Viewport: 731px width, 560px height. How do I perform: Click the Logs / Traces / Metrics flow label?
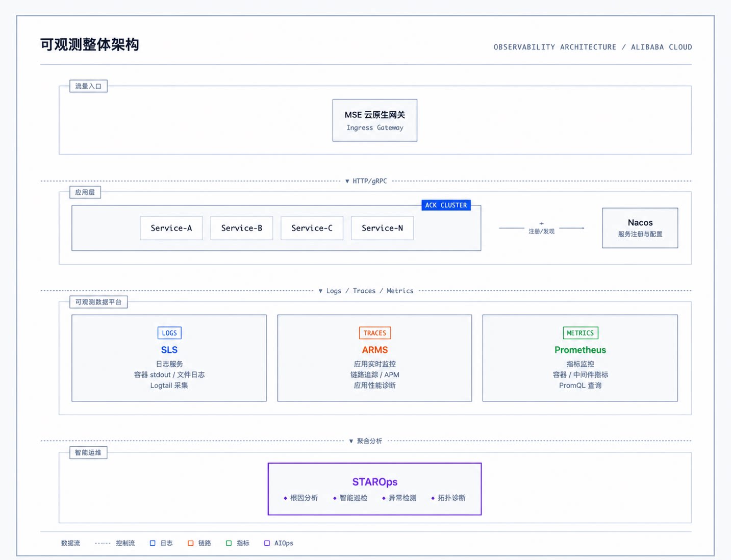[366, 291]
